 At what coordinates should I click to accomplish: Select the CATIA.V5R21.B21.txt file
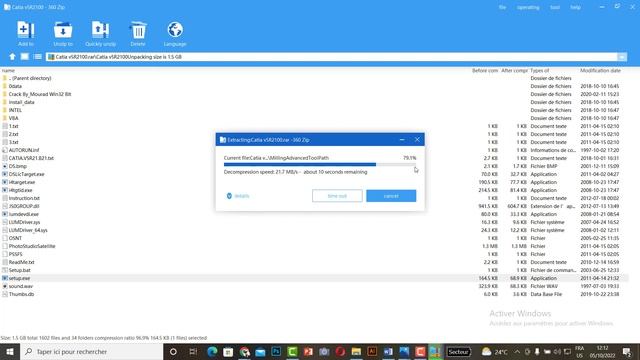(x=28, y=158)
